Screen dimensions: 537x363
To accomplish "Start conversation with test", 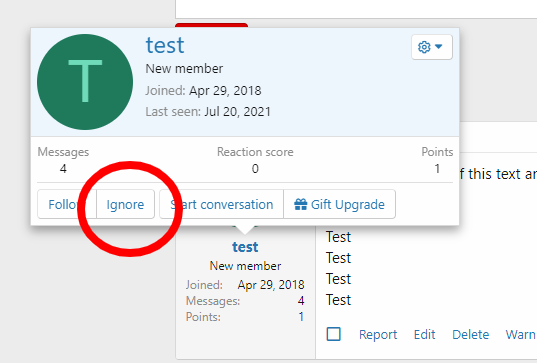I will (222, 204).
